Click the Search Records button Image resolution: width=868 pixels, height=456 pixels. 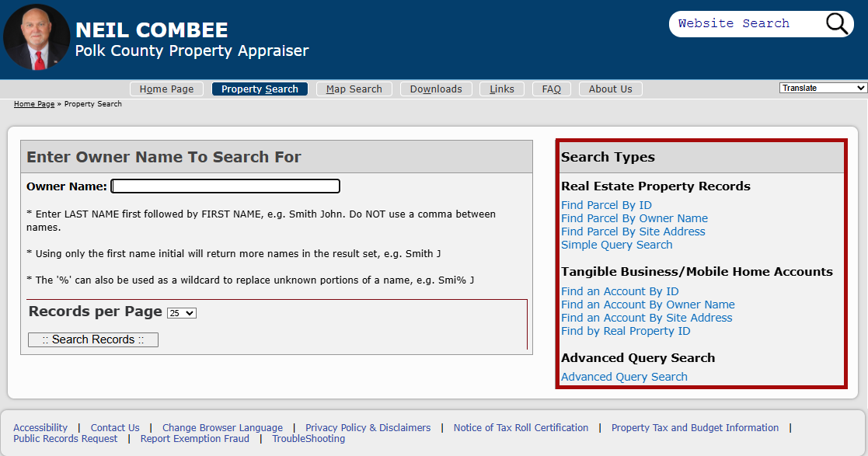[x=92, y=339]
